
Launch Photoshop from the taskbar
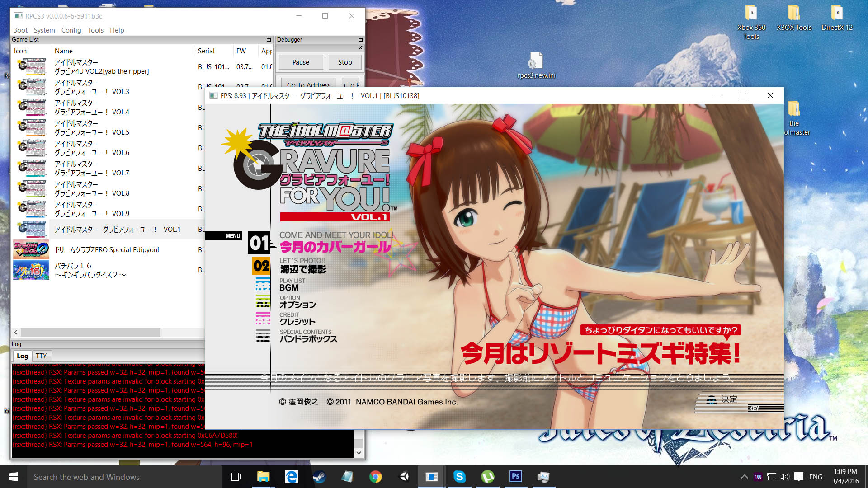click(x=515, y=477)
